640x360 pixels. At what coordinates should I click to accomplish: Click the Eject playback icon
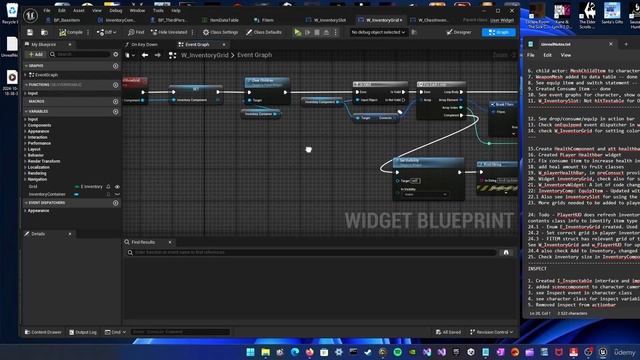(x=327, y=32)
